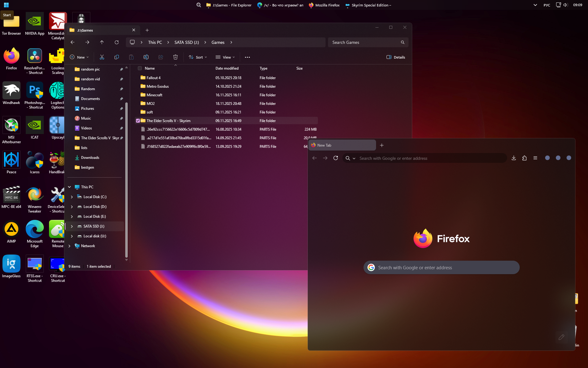Open Firefox Downloads panel icon
This screenshot has height=368, width=588.
pos(514,158)
